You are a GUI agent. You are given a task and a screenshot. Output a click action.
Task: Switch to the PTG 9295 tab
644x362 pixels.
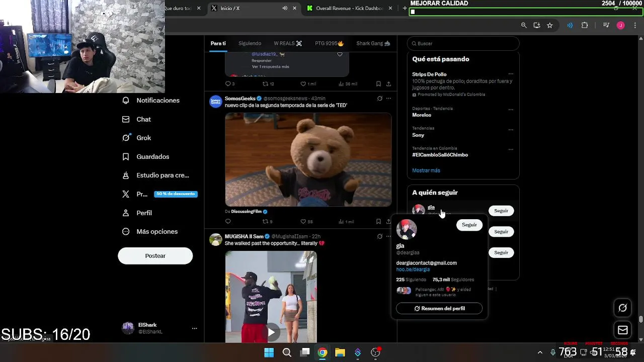tap(329, 43)
